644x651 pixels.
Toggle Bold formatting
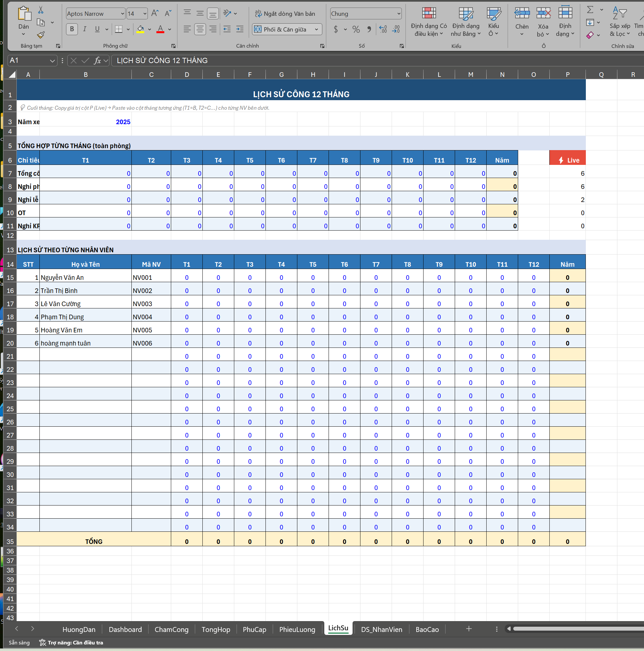tap(72, 29)
